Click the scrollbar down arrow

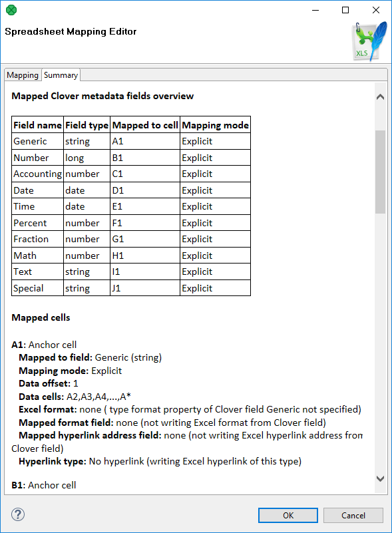[x=380, y=478]
